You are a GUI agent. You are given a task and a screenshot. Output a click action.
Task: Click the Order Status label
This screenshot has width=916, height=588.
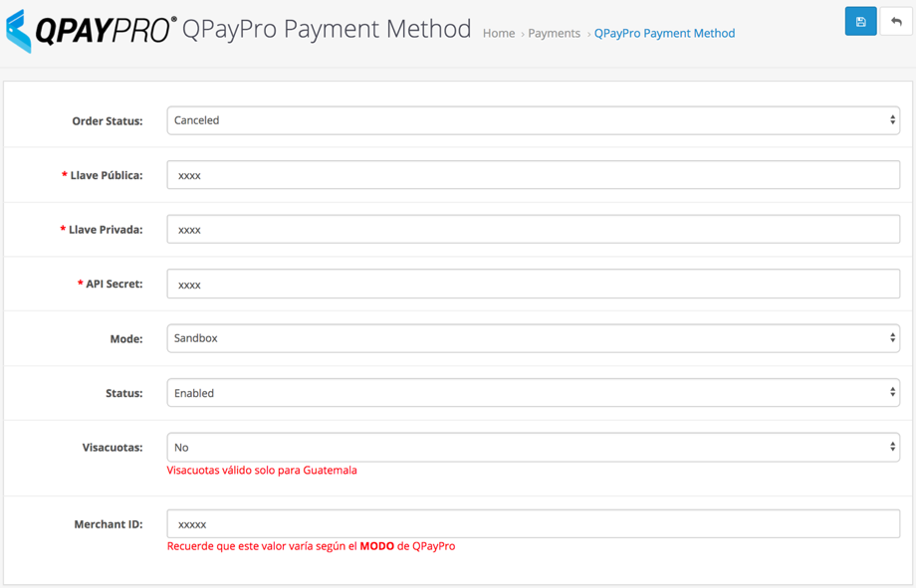(108, 120)
